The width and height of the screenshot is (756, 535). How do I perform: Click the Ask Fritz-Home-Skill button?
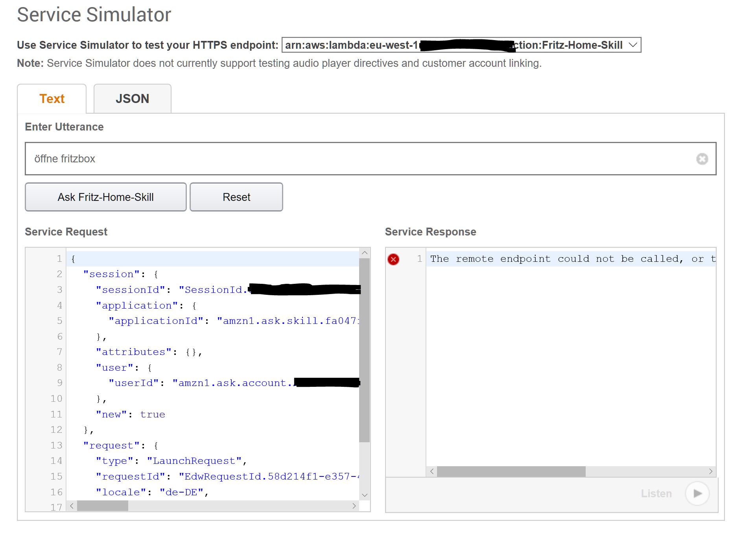coord(105,197)
